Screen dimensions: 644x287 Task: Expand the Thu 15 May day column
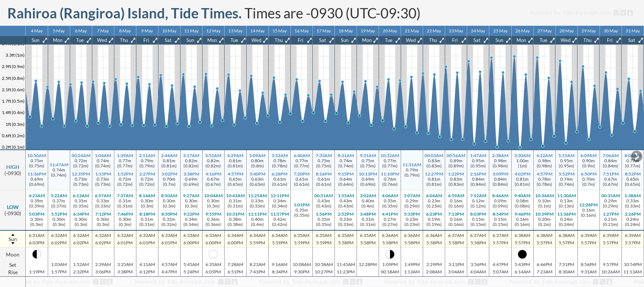[287, 40]
